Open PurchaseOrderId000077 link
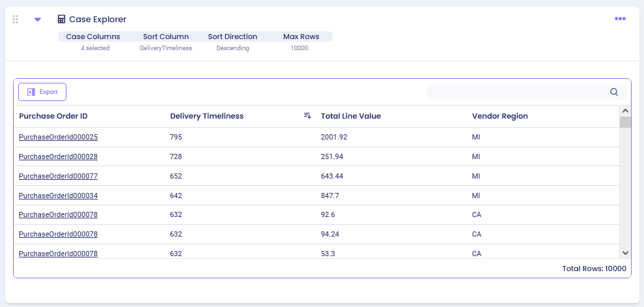Screen dimensions: 644x307 tap(58, 176)
